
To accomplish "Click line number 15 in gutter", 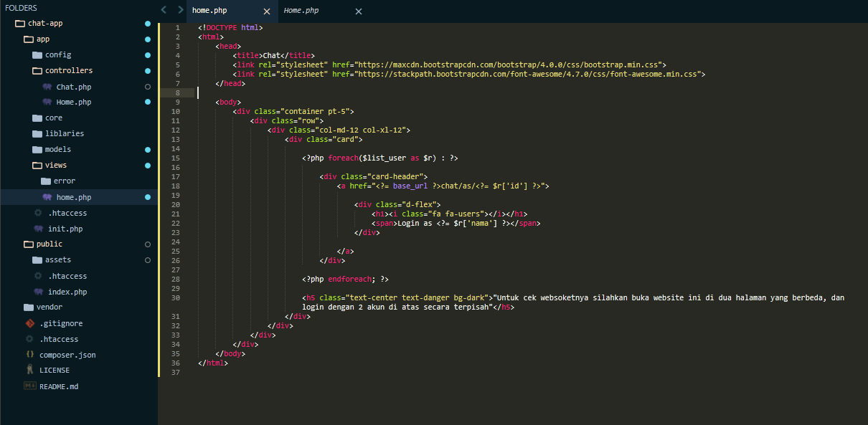I will [x=176, y=158].
